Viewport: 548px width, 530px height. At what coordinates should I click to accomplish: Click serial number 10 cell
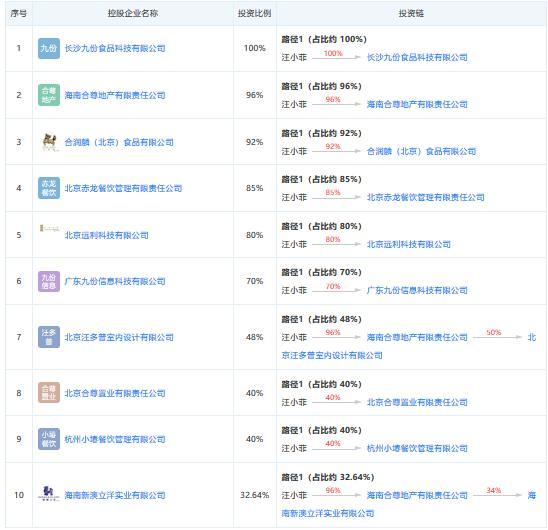(x=19, y=495)
